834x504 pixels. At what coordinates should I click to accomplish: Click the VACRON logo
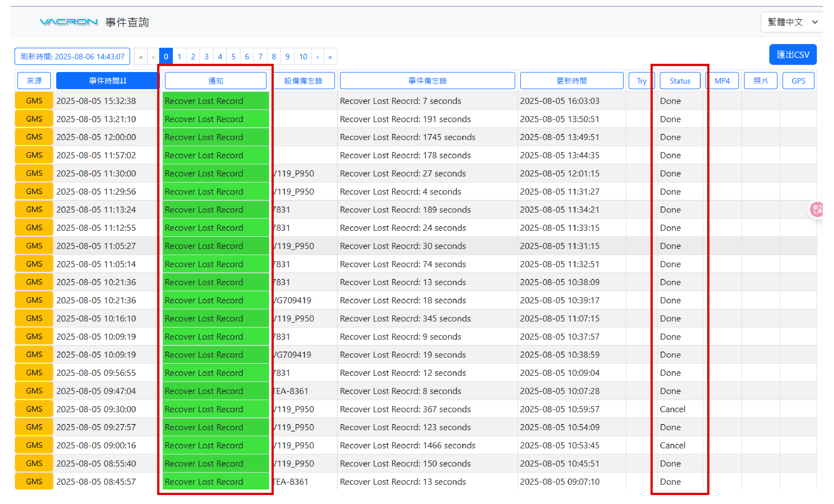[x=69, y=22]
